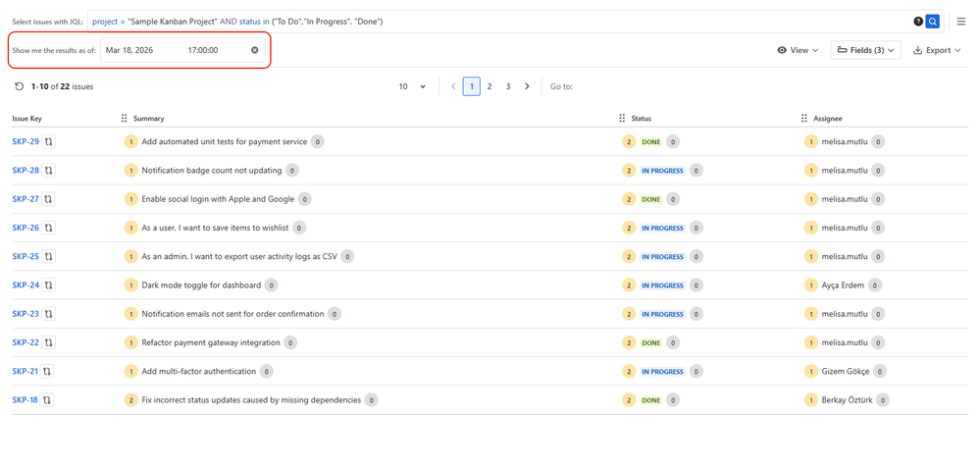The image size is (980, 468).
Task: Click the Issue Key column header
Action: [x=26, y=118]
